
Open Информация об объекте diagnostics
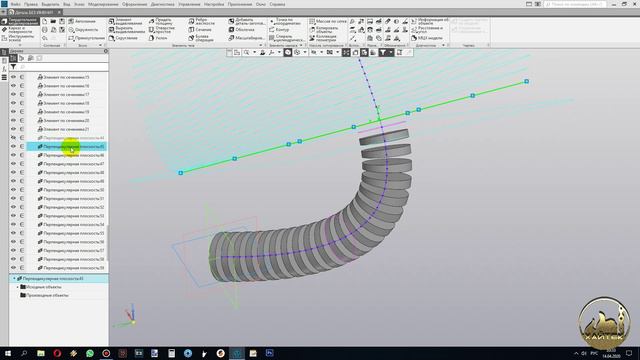[x=430, y=22]
